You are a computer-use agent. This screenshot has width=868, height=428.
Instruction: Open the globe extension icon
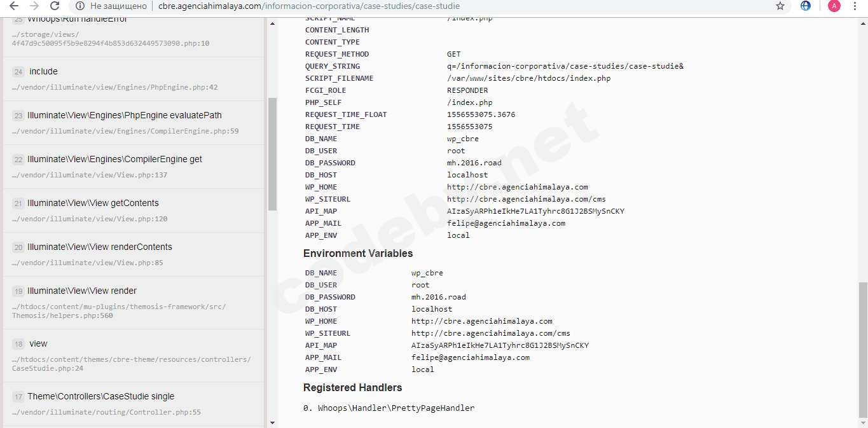[x=806, y=6]
